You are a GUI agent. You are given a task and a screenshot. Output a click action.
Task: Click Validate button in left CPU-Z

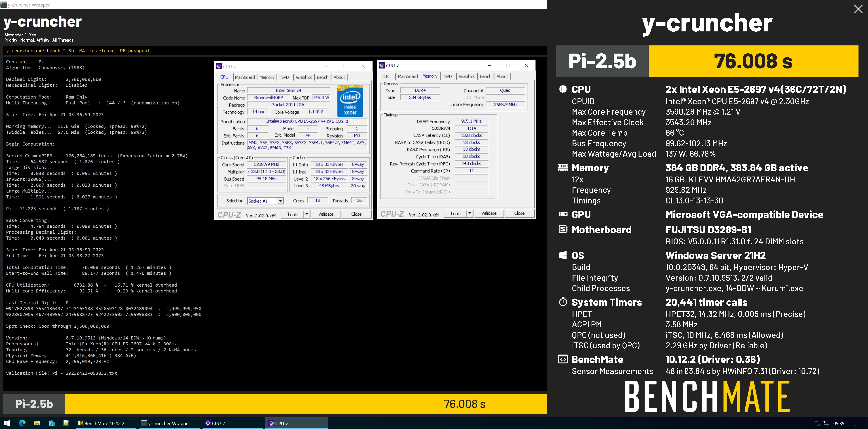pyautogui.click(x=326, y=214)
